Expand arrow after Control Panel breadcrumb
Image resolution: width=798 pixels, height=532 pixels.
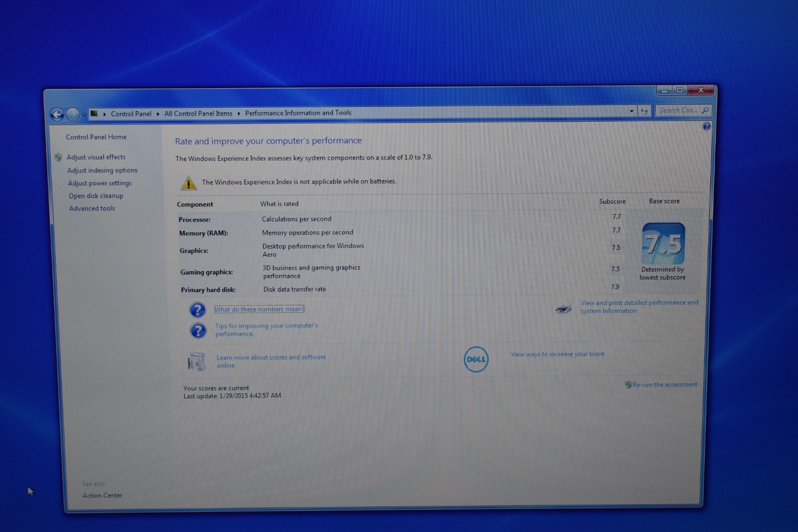click(x=158, y=114)
